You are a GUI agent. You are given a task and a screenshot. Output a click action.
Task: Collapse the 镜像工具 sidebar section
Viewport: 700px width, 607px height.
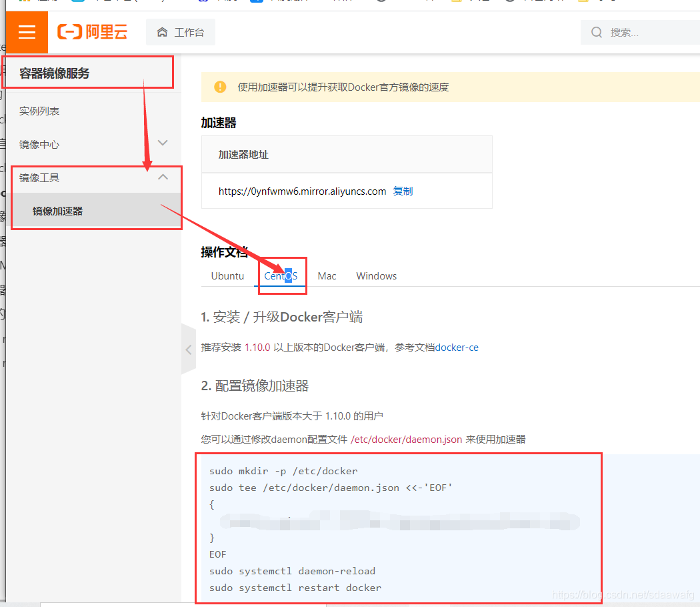[94, 178]
